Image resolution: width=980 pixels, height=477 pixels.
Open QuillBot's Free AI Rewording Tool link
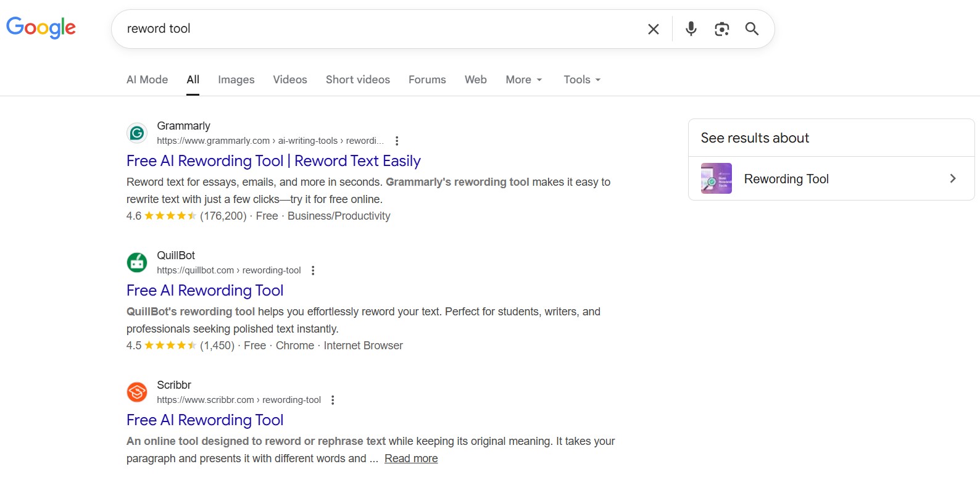tap(205, 291)
